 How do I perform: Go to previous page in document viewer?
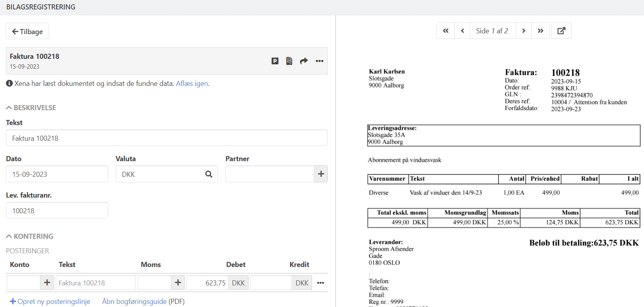coord(463,31)
